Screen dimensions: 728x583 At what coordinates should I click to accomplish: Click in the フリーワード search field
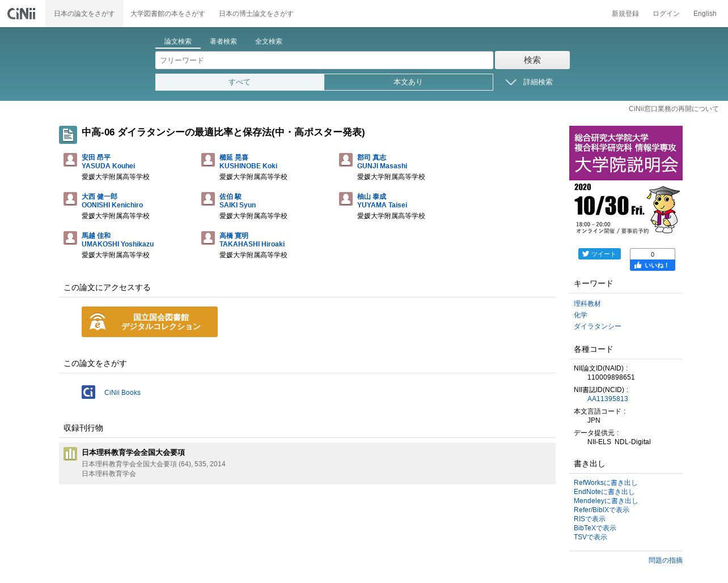(324, 60)
